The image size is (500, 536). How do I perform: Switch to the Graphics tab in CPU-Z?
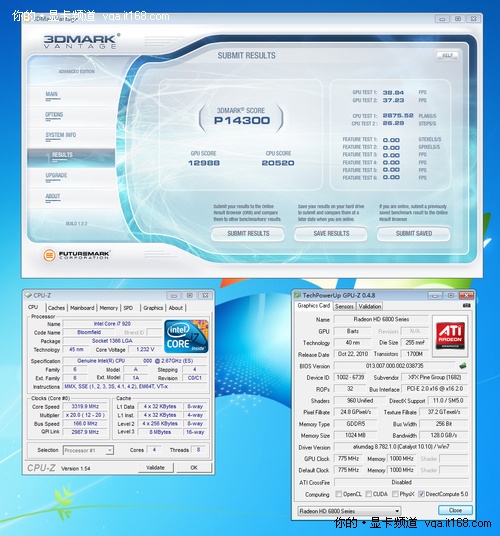(x=153, y=308)
